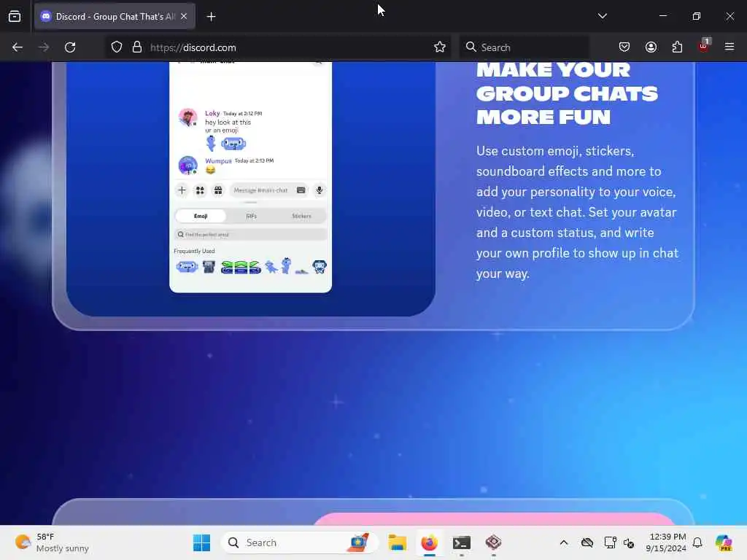Show site security padlock details
This screenshot has height=560, width=747.
coord(137,47)
